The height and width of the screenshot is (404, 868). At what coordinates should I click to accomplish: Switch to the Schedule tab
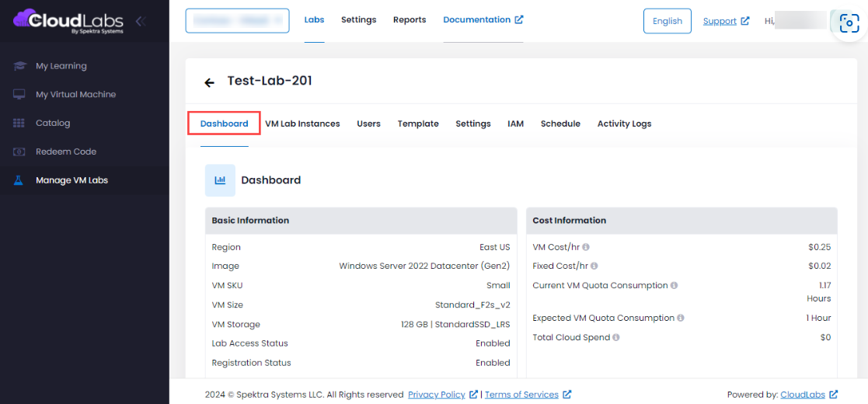(560, 124)
